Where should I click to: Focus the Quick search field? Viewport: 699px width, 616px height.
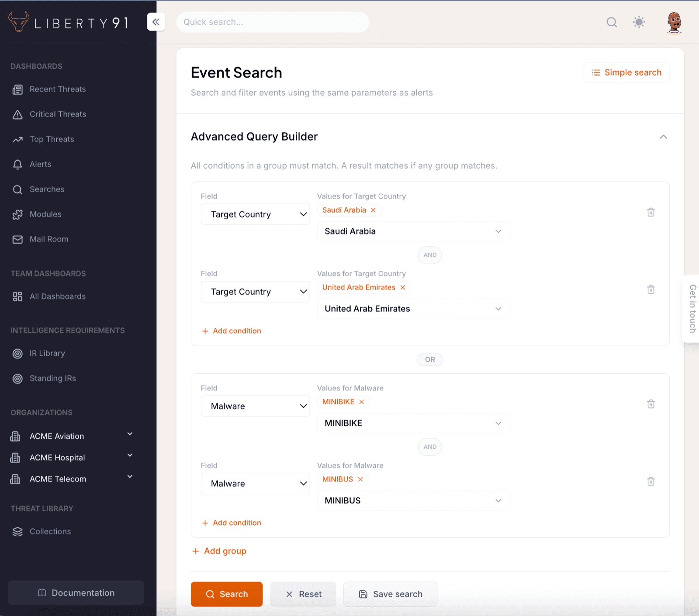point(273,22)
